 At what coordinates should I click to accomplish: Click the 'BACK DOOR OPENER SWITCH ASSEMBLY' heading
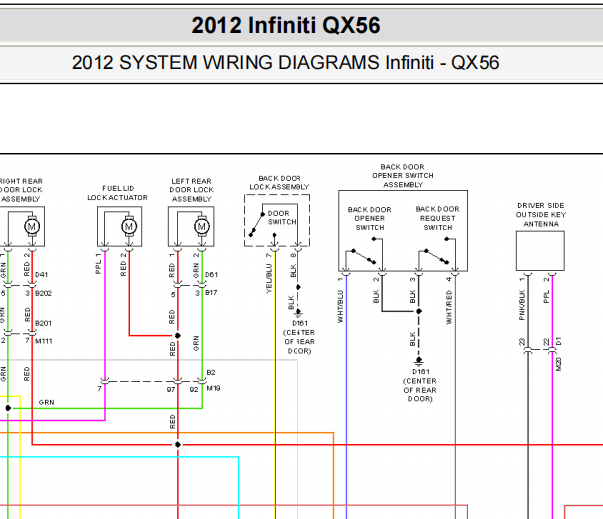point(403,176)
